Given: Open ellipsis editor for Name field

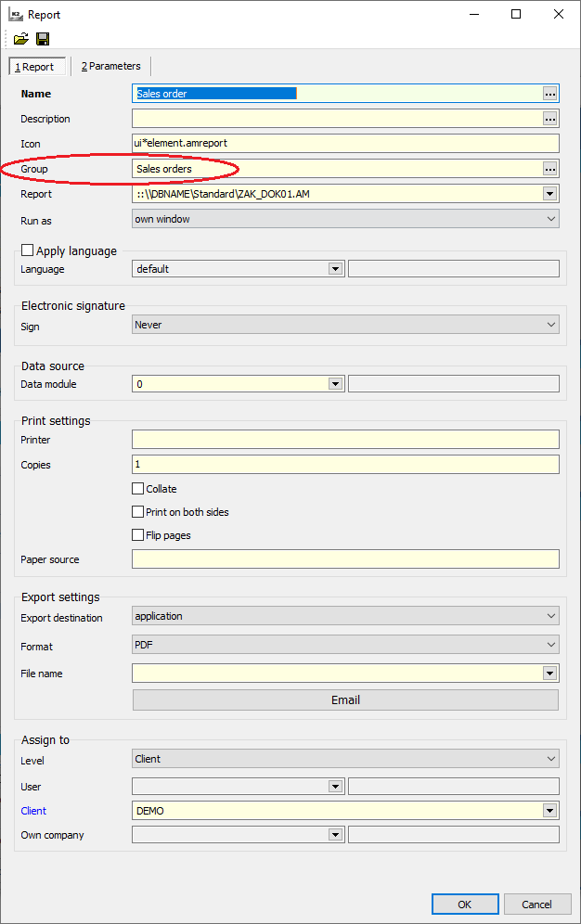Looking at the screenshot, I should (x=549, y=94).
